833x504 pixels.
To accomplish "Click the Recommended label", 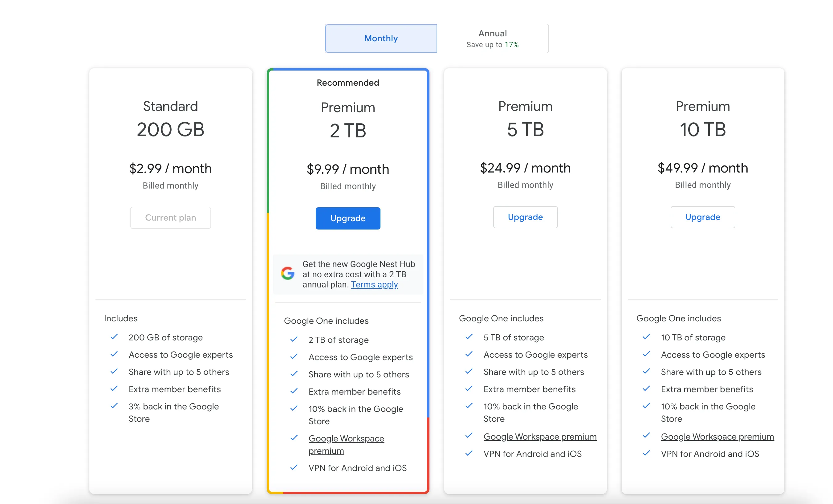I will pos(348,83).
